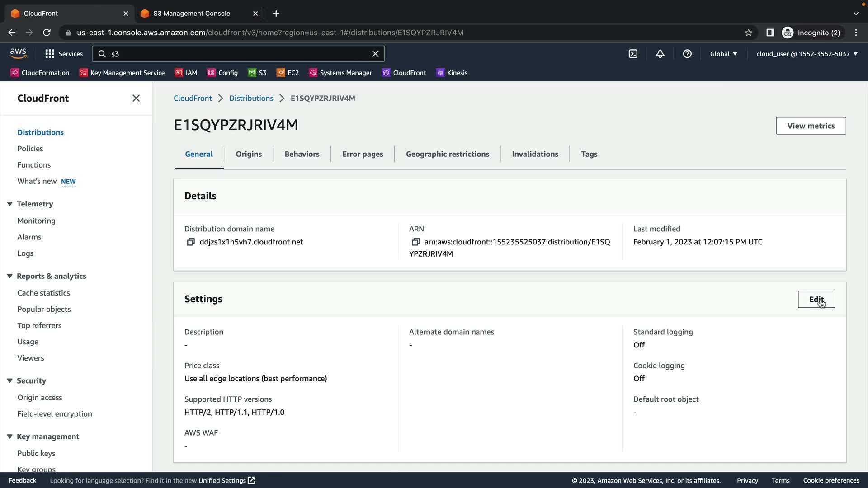Open the Services grid menu
The image size is (868, 488).
click(x=64, y=54)
